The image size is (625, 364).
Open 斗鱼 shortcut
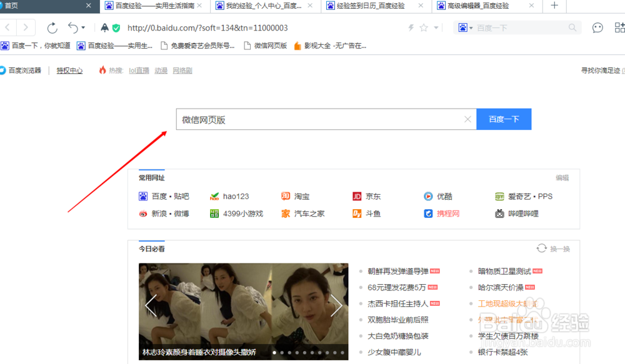[367, 214]
